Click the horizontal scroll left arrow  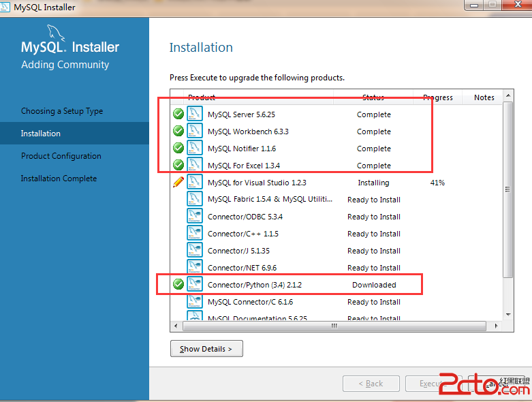176,326
